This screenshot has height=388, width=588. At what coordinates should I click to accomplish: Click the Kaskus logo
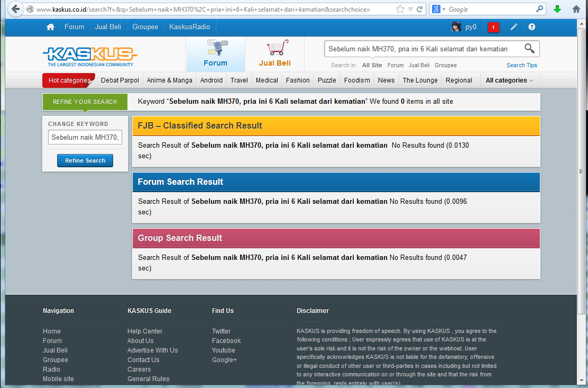(90, 56)
